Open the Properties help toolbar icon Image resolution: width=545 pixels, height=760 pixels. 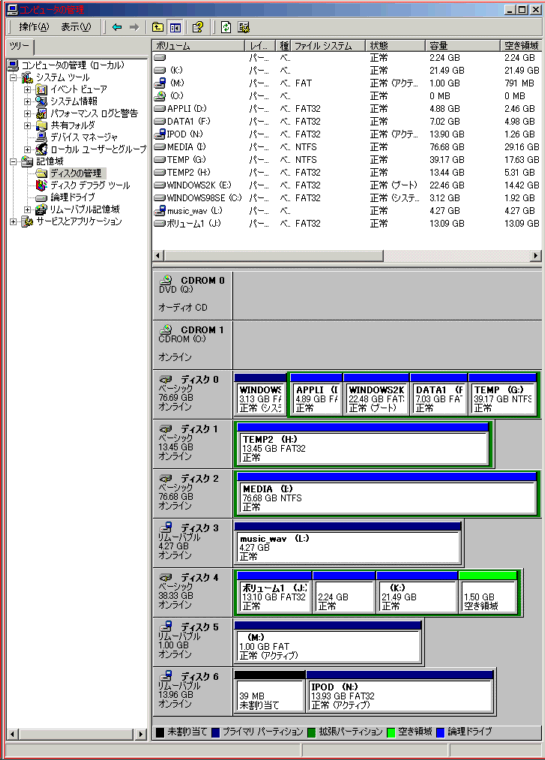coord(197,27)
